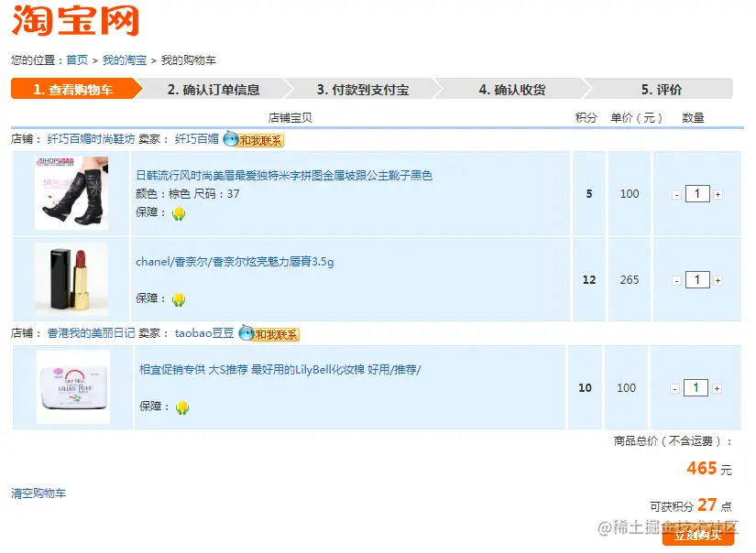Click the 和我联系 badge for 香港我的美丽日记

(275, 335)
